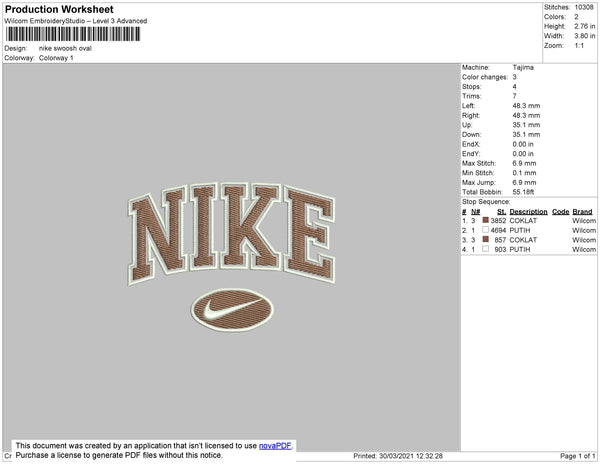Select the 'Page 1 of 1' footer text
The image size is (600, 464).
point(578,456)
